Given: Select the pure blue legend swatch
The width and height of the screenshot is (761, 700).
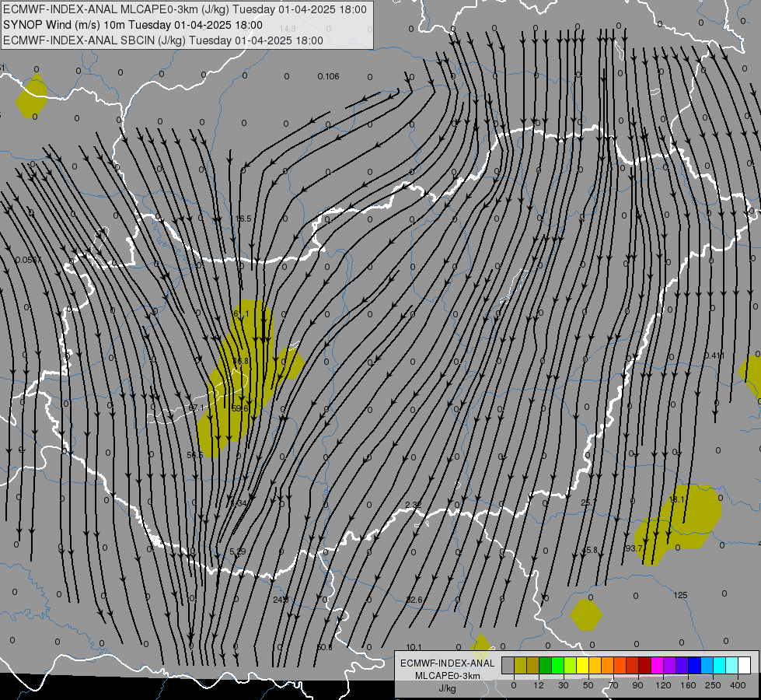Looking at the screenshot, I should 694,665.
